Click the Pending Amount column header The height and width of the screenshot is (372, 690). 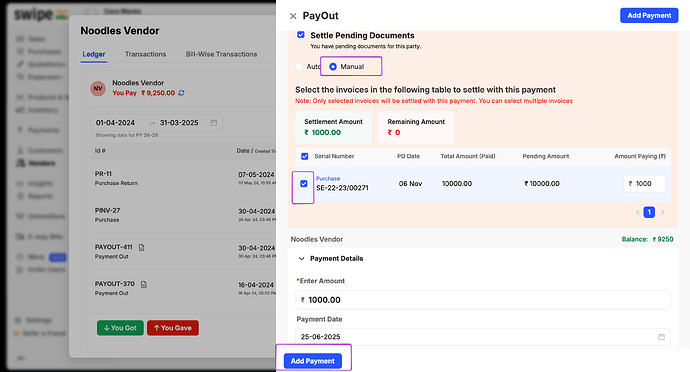(546, 156)
